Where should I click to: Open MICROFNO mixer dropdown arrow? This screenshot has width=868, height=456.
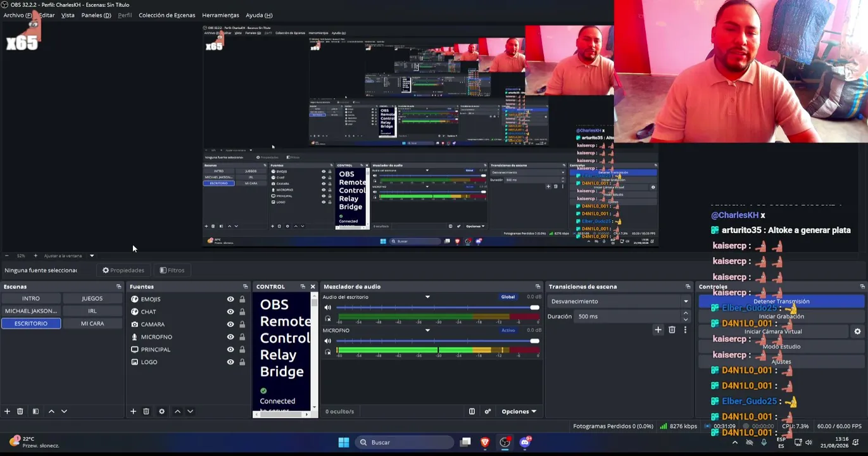[427, 330]
